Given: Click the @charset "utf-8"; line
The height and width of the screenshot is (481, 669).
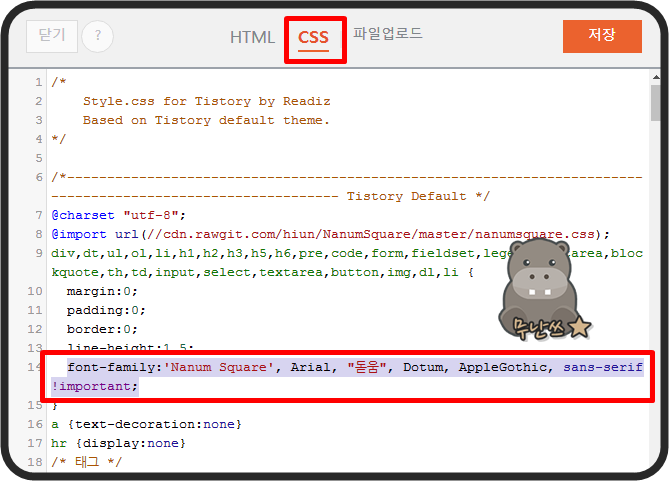Looking at the screenshot, I should [x=118, y=215].
